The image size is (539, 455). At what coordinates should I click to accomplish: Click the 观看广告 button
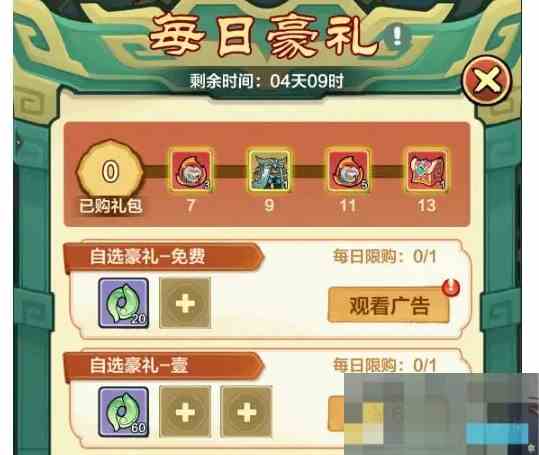click(389, 305)
